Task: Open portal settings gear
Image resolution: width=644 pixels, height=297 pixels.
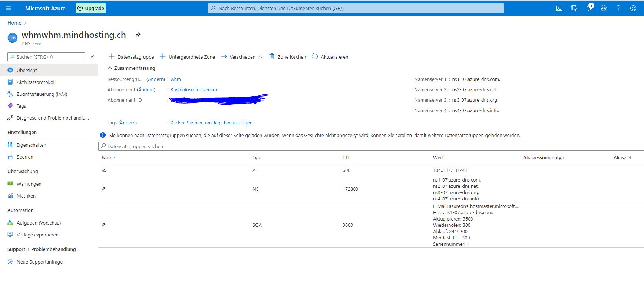Action: pyautogui.click(x=604, y=8)
